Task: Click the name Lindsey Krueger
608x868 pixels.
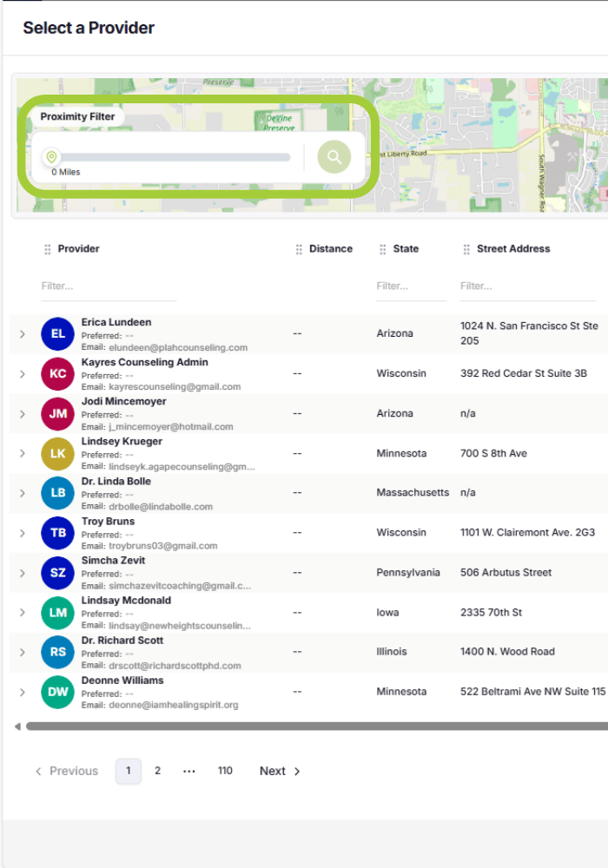Action: click(x=122, y=441)
